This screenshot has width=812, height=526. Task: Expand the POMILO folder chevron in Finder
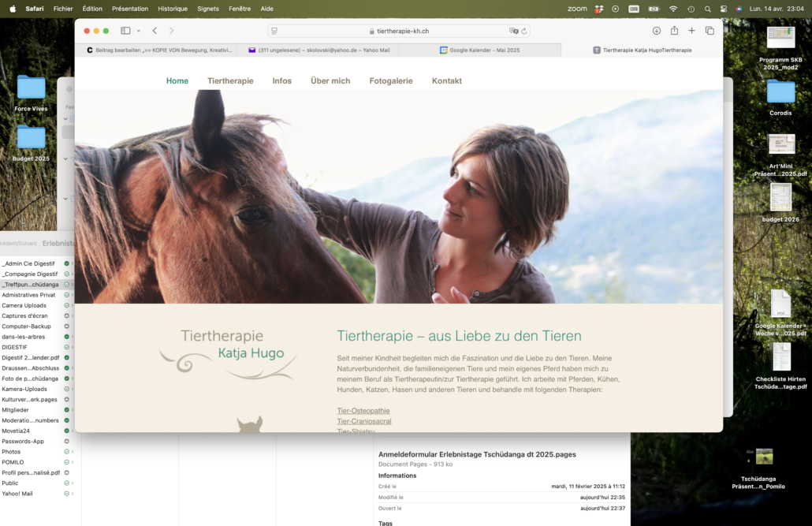[72, 462]
